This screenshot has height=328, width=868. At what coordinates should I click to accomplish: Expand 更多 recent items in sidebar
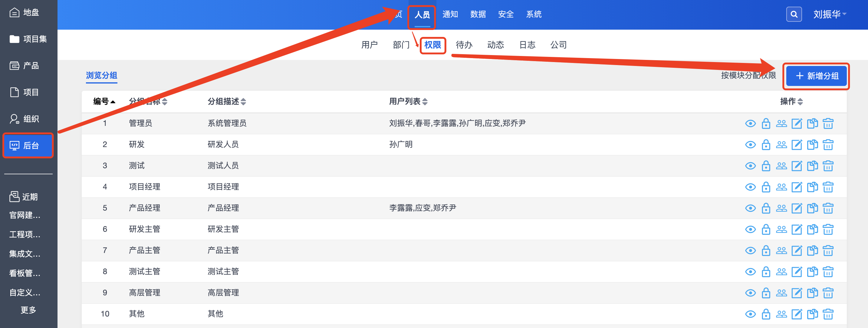pos(28,310)
